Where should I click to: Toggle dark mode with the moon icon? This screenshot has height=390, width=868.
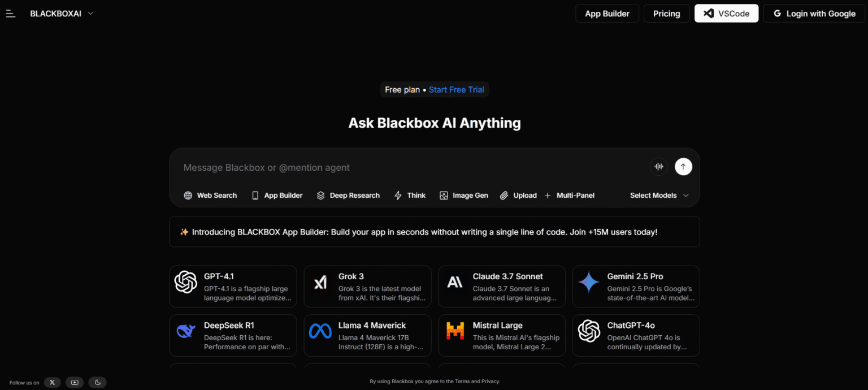[x=97, y=382]
